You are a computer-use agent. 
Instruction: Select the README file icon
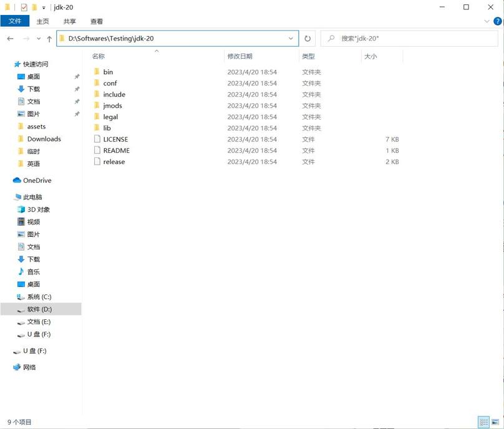pyautogui.click(x=97, y=150)
